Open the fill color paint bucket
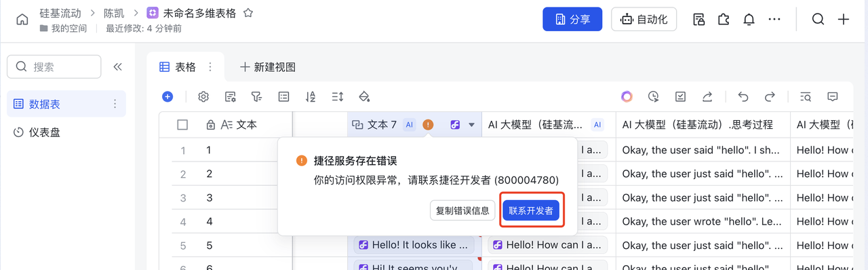 click(x=364, y=97)
